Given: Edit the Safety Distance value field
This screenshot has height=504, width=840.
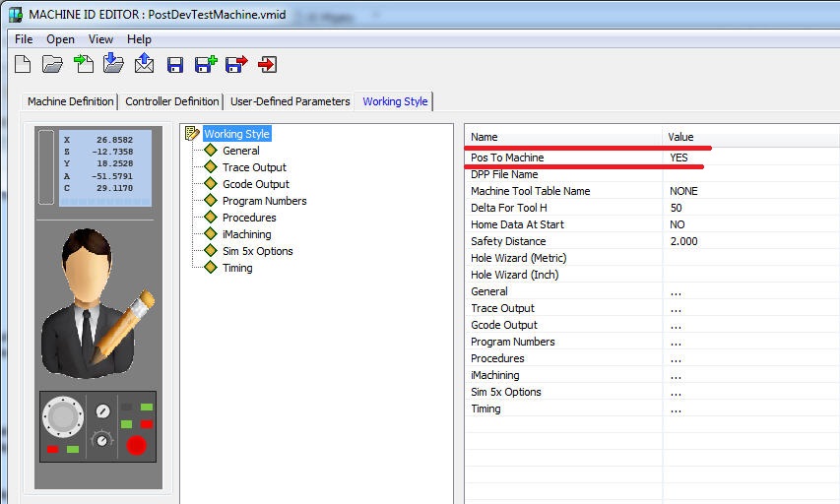Looking at the screenshot, I should (683, 241).
